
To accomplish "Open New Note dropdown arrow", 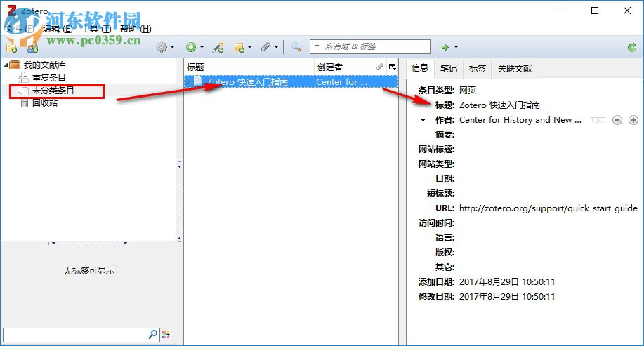I will tap(249, 48).
